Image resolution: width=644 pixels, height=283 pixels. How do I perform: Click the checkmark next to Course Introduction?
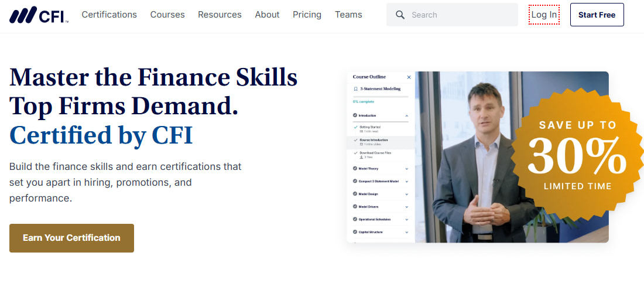coord(355,140)
